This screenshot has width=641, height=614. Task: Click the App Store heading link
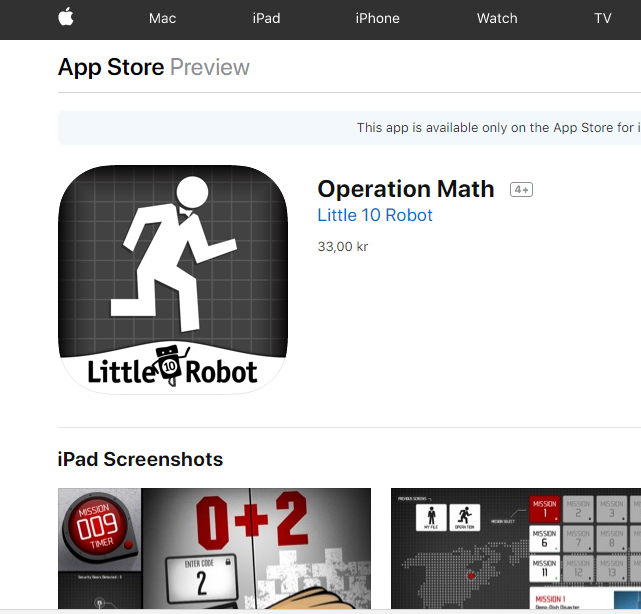point(111,67)
